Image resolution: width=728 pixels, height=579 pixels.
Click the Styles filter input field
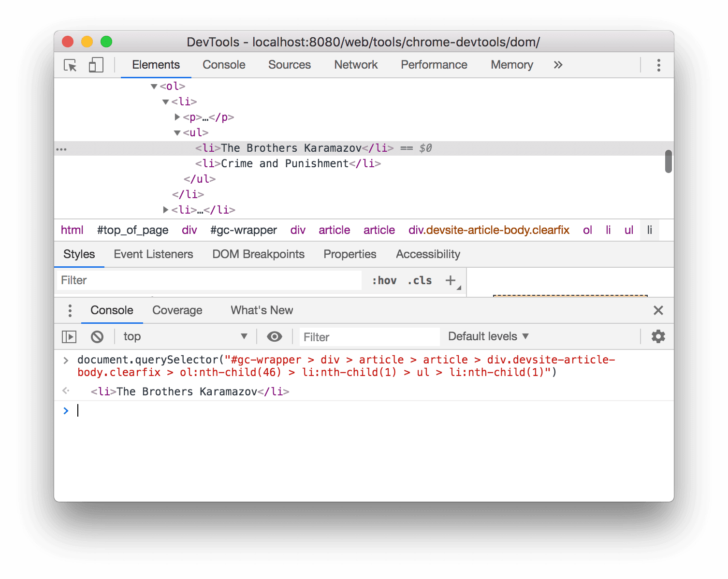(x=208, y=280)
